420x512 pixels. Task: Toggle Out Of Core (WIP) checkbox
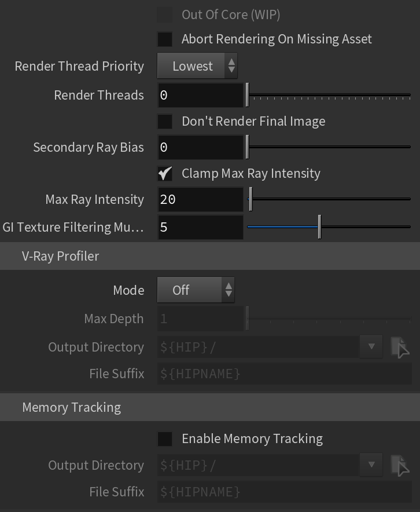tap(165, 14)
